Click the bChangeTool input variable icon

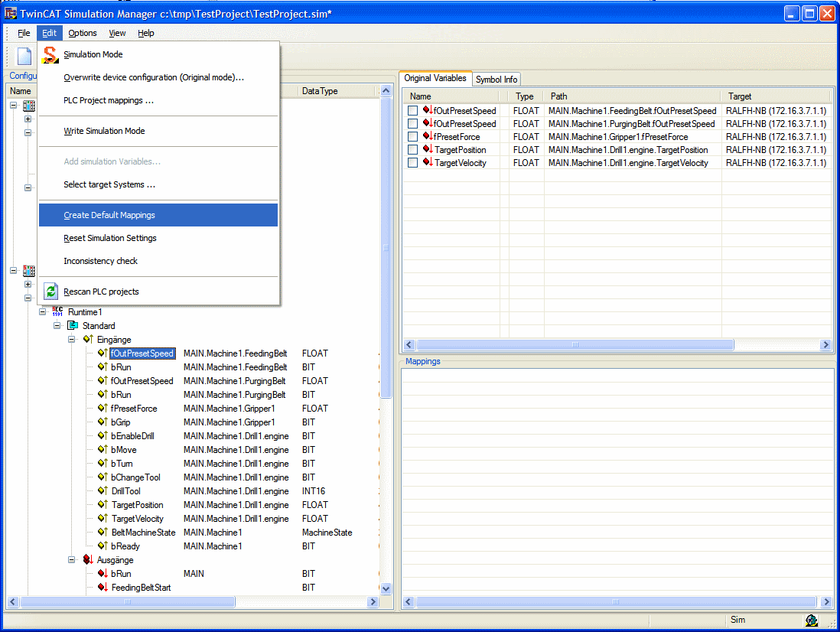(x=103, y=477)
